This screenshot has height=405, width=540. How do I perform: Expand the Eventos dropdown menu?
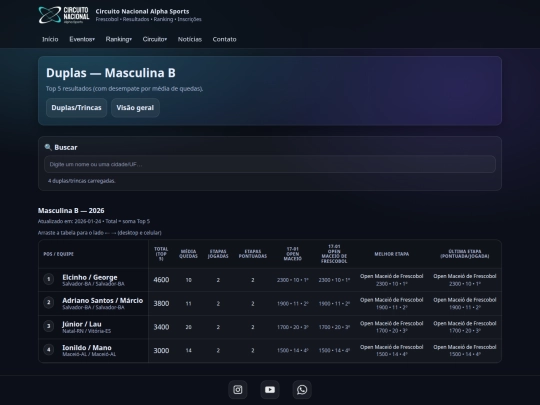82,39
